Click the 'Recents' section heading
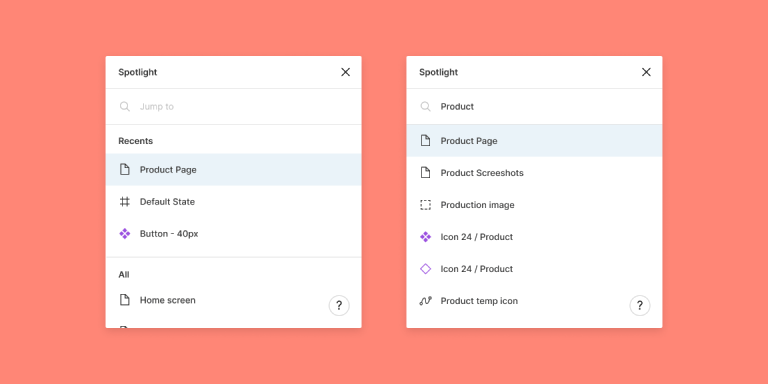768x384 pixels. click(136, 141)
